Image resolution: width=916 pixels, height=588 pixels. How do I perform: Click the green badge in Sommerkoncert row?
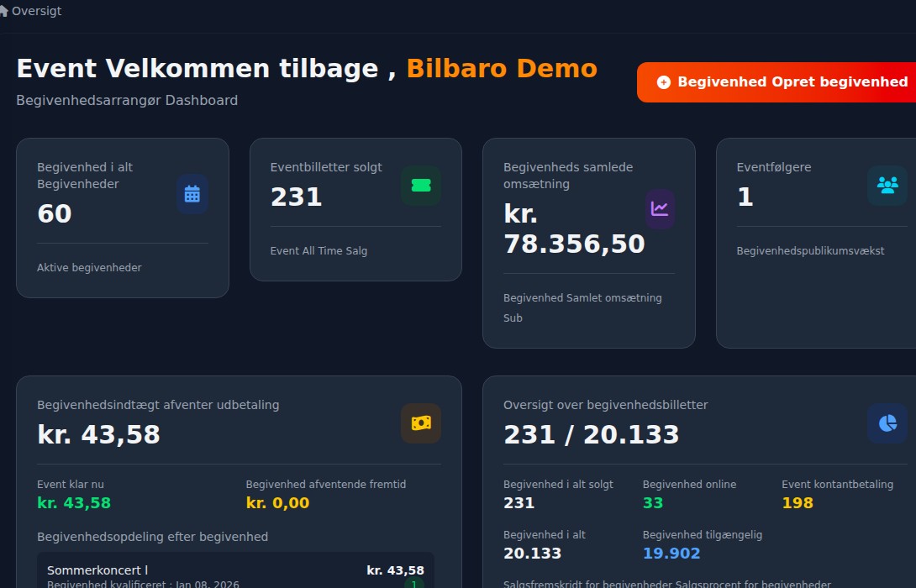tap(414, 583)
